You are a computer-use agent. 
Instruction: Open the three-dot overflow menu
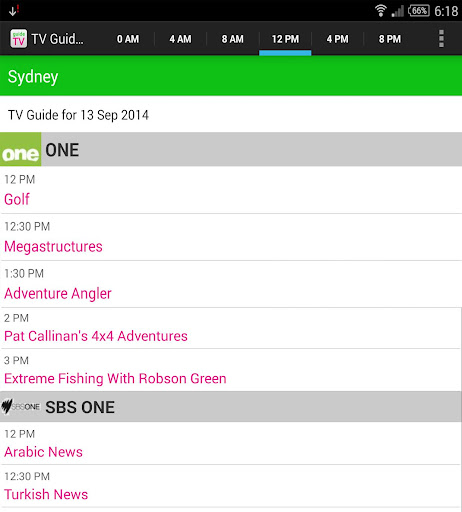[x=441, y=39]
